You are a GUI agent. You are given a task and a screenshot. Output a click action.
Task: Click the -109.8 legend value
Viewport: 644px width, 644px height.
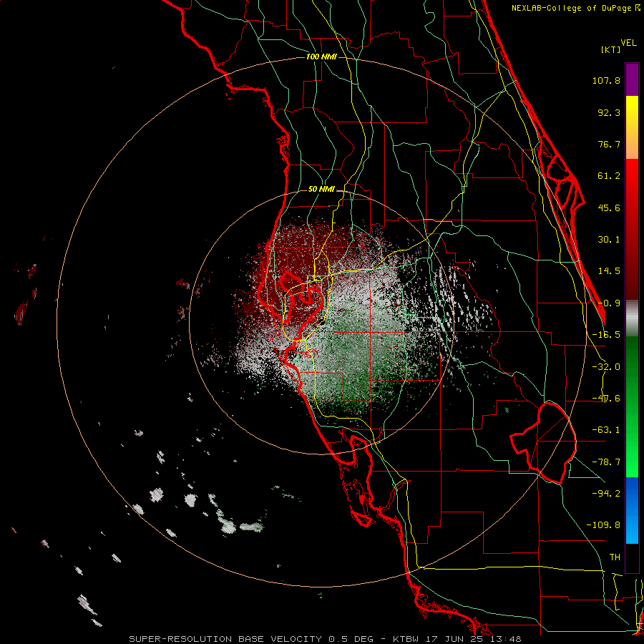[x=603, y=525]
